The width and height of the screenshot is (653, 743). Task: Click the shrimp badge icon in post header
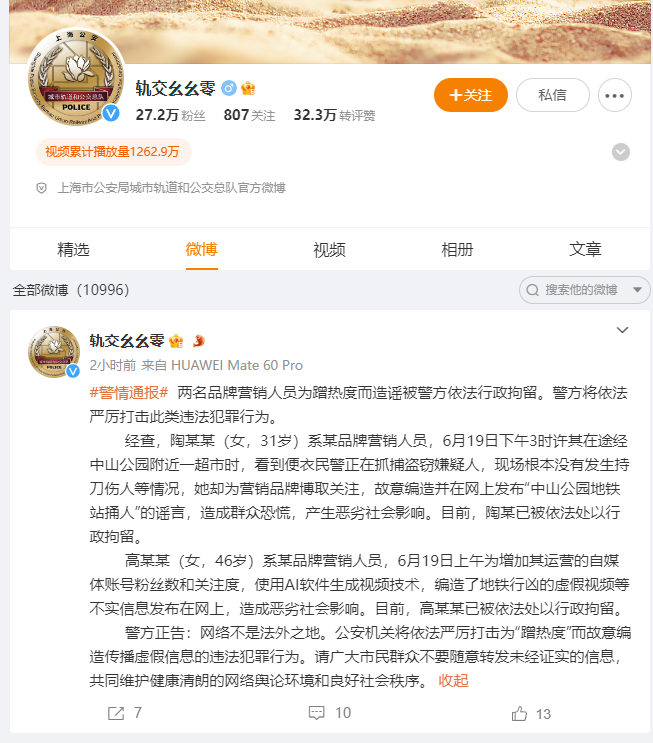tap(199, 340)
